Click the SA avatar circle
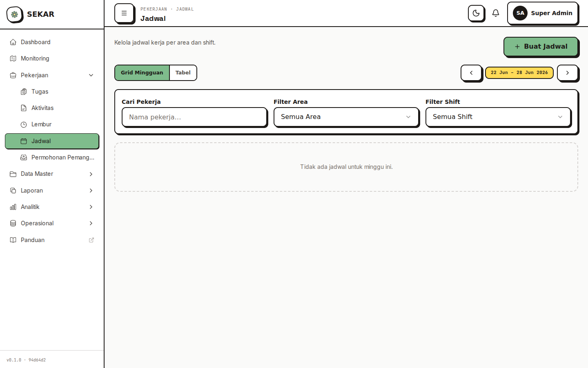Viewport: 588px width, 368px height. 520,13
